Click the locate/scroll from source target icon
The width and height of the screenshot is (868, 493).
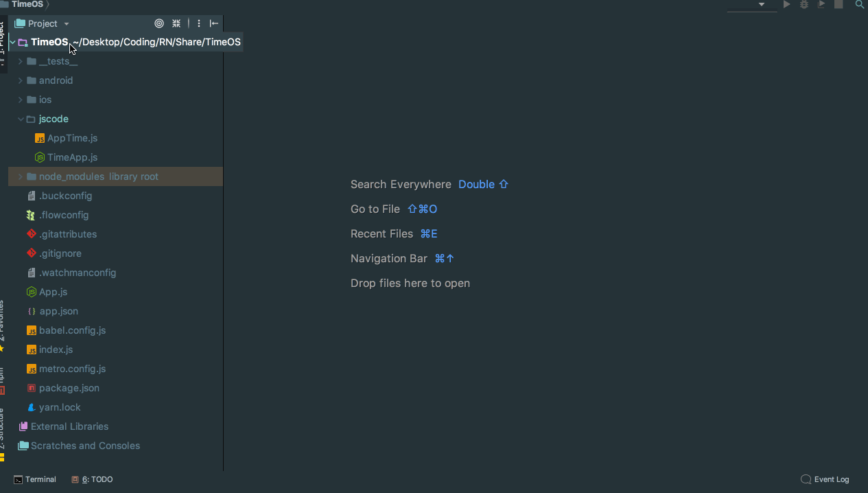point(159,23)
